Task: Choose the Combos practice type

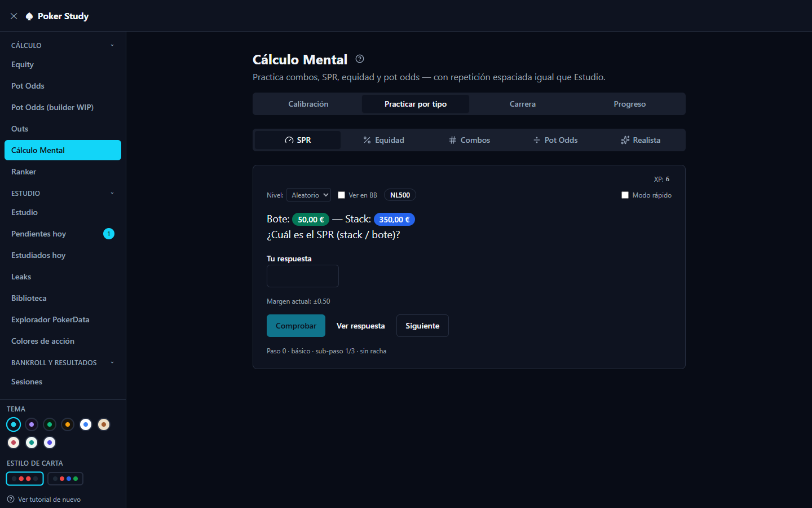Action: tap(469, 140)
